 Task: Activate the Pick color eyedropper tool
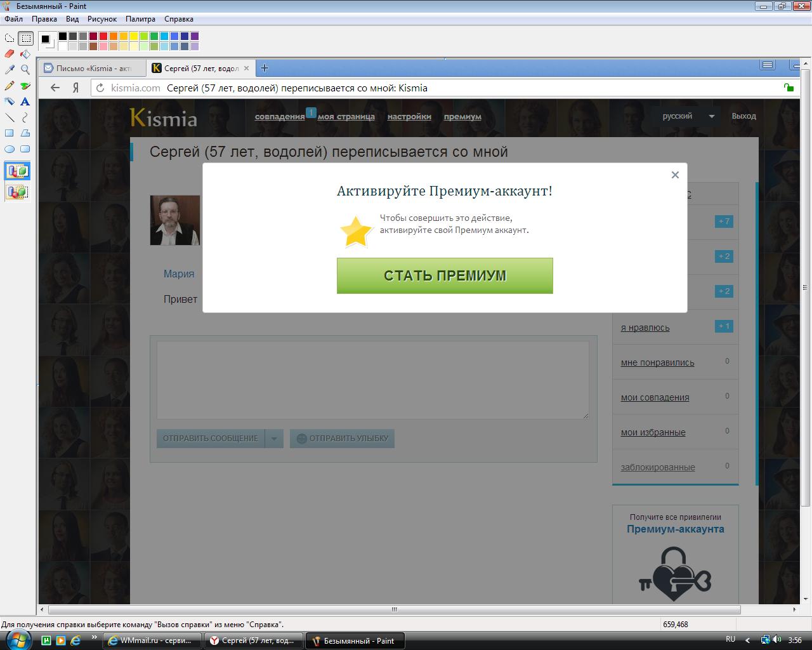[10, 70]
